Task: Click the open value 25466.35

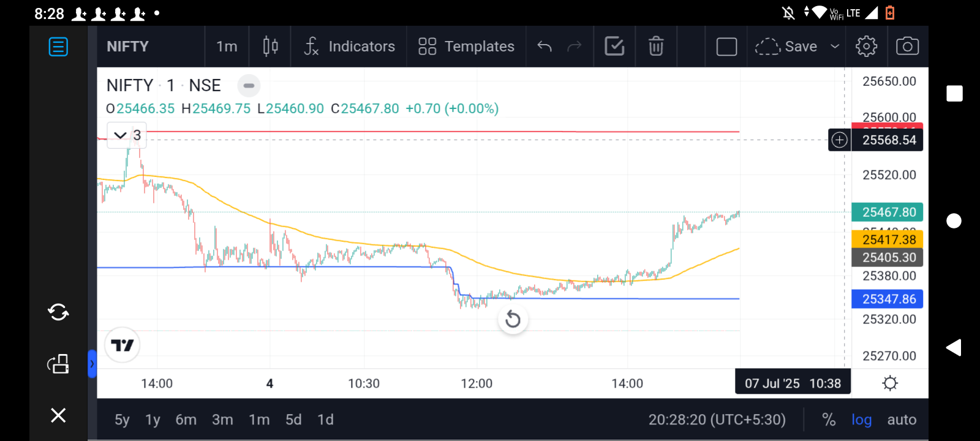Action: tap(146, 108)
